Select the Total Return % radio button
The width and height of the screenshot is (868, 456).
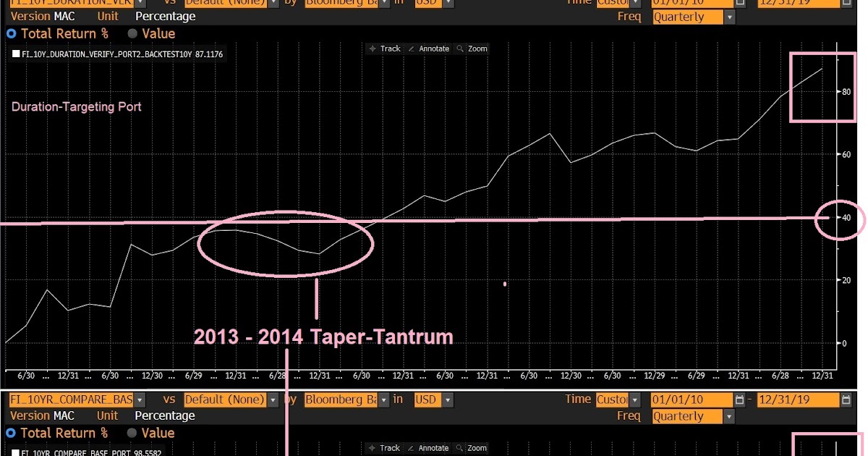10,33
